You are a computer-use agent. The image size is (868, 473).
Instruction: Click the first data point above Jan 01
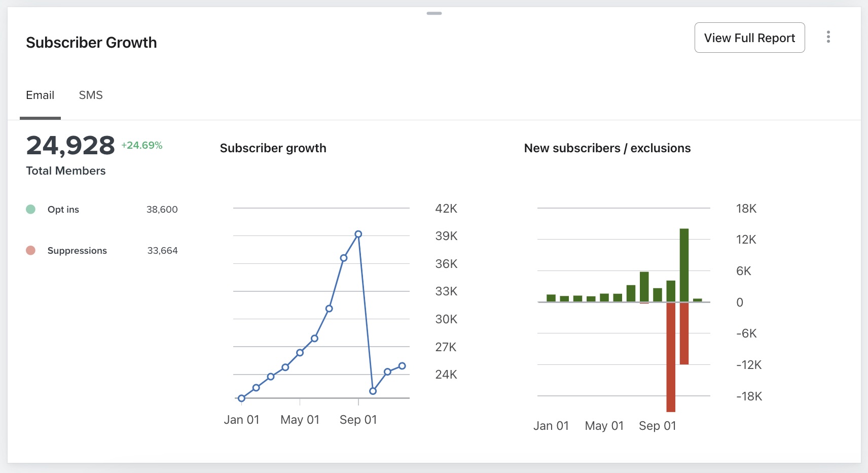coord(241,398)
